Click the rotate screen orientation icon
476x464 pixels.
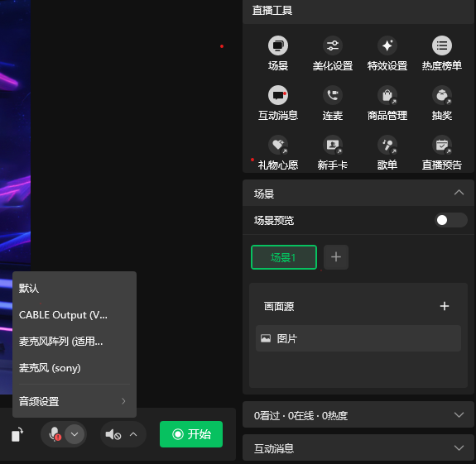click(17, 434)
